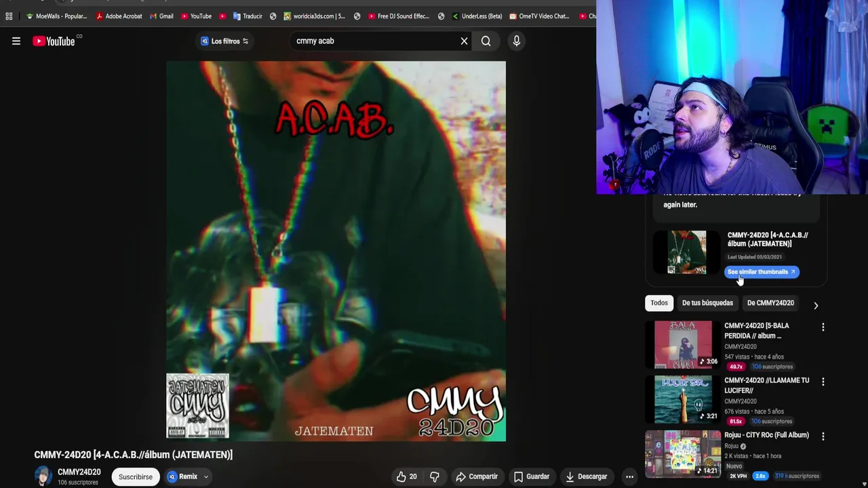Share video using Compartir
The height and width of the screenshot is (488, 868).
[477, 476]
